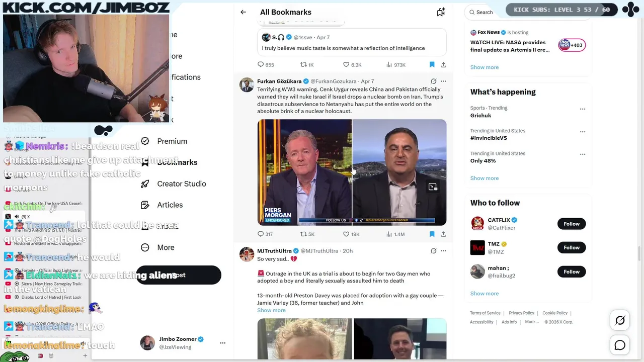
Task: Click Grok icon on MJTruthUltra post
Action: point(433,250)
